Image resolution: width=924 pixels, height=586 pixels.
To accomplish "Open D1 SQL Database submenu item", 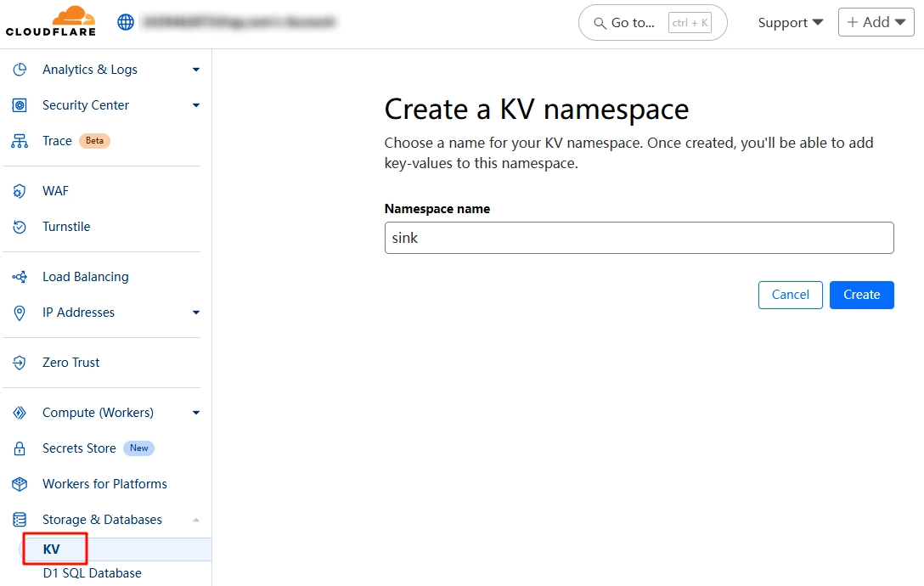I will click(x=92, y=573).
